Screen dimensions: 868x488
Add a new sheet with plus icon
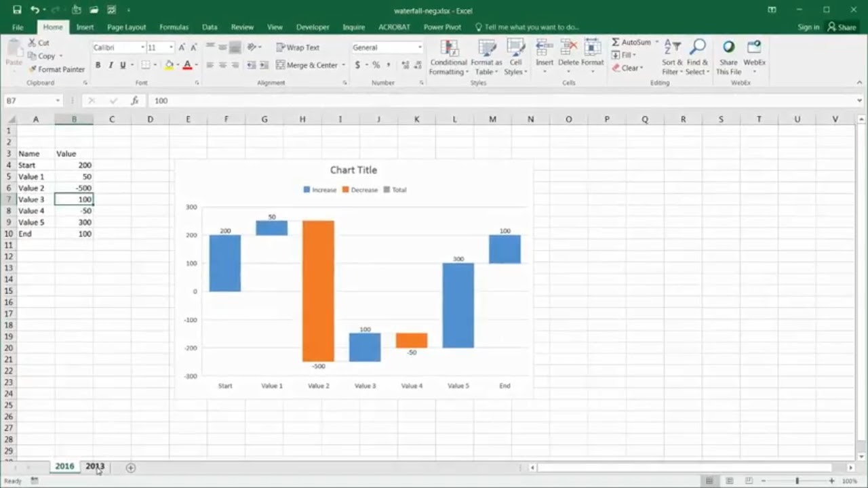tap(131, 468)
